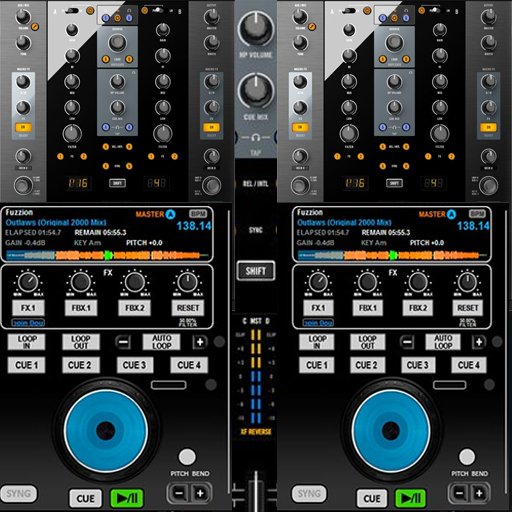
Task: Click the left deck pitch bend minus button
Action: click(x=179, y=493)
